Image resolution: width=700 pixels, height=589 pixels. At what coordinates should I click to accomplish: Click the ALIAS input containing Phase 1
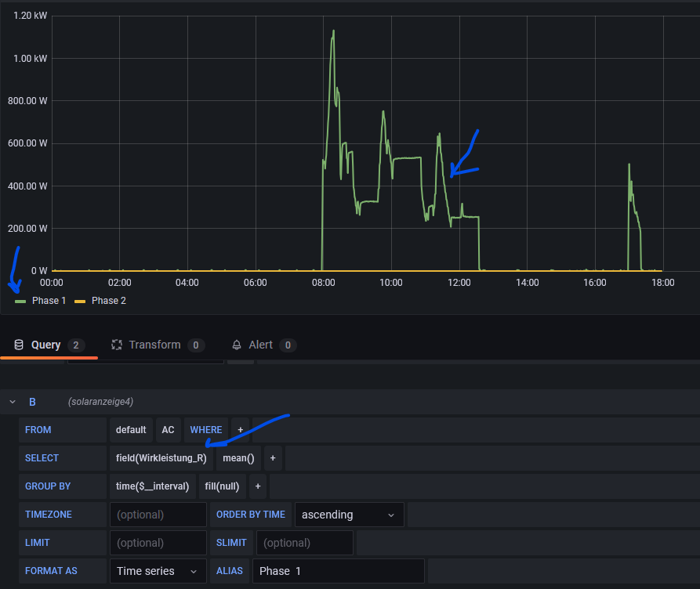[x=338, y=571]
